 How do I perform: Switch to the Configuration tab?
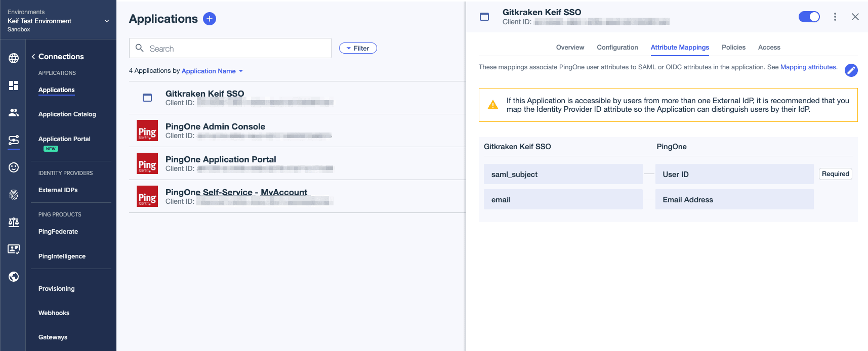617,48
